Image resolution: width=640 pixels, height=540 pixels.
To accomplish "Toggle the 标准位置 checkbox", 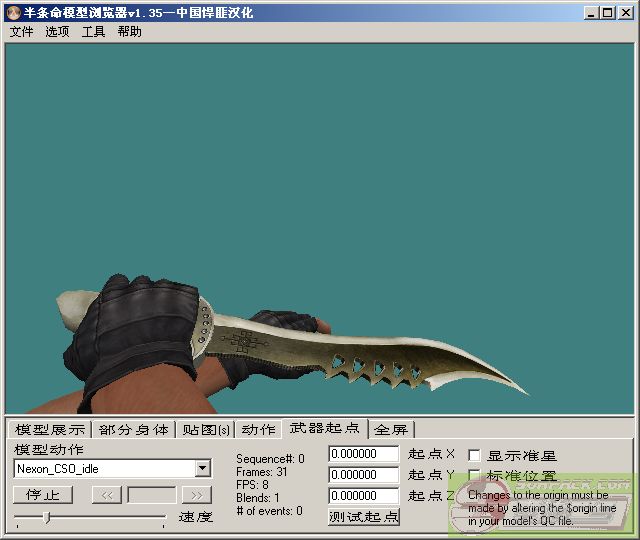I will coord(474,476).
